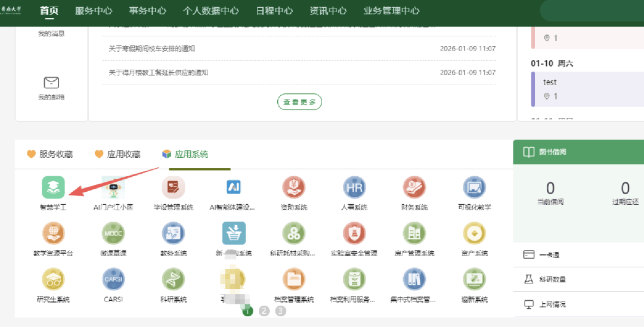Open 研究生系统 icon
644x327 pixels.
click(x=53, y=279)
